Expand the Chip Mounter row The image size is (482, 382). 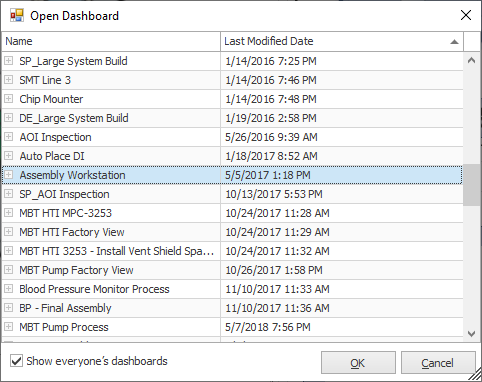pyautogui.click(x=8, y=99)
